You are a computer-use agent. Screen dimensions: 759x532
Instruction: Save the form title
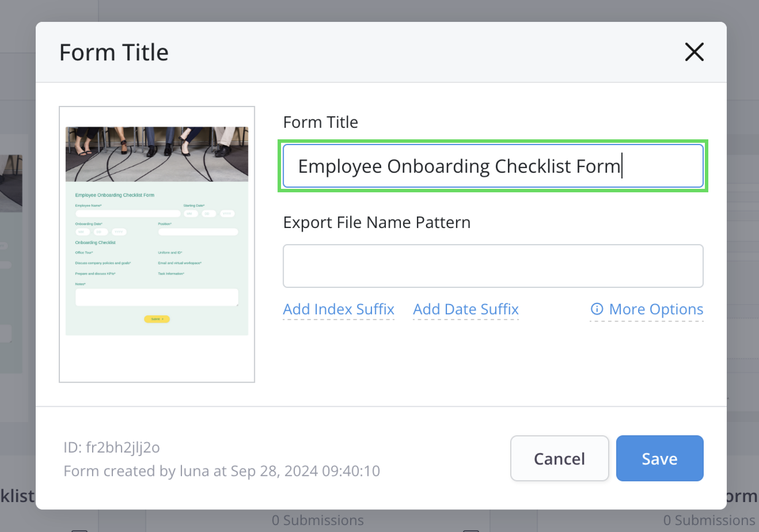(x=660, y=458)
